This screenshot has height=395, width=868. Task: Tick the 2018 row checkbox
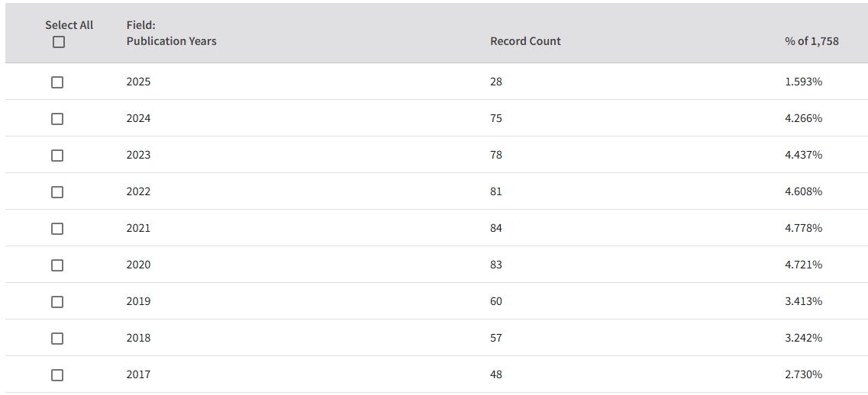[x=57, y=339]
